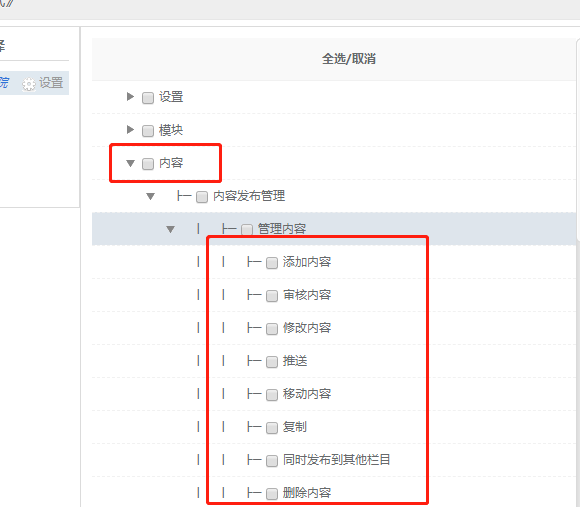This screenshot has width=580, height=507.
Task: Check the 删除内容 checkbox
Action: (x=272, y=494)
